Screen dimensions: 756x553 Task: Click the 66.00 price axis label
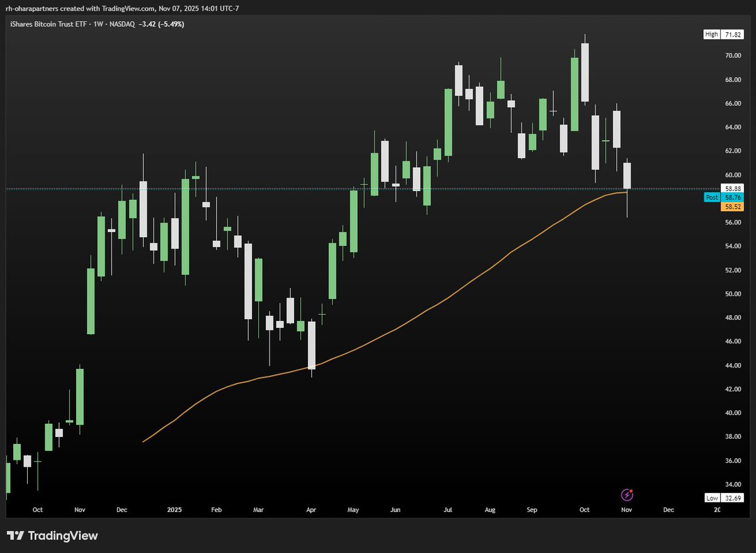[x=732, y=103]
